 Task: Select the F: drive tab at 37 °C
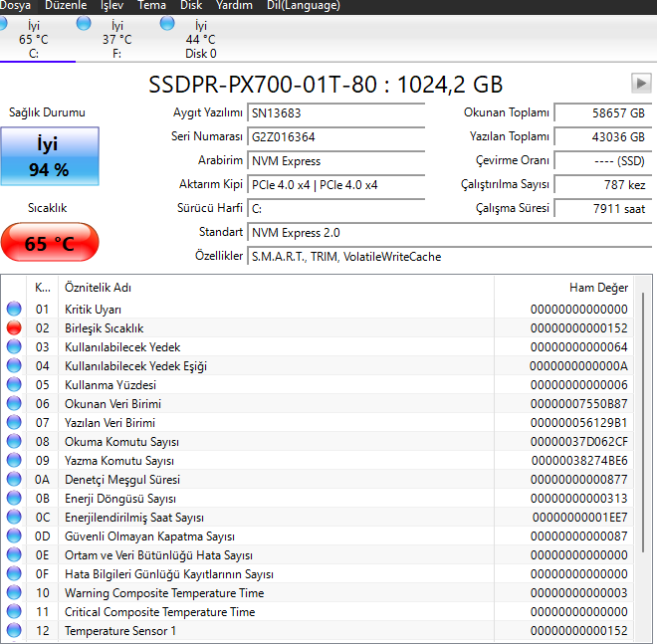click(x=116, y=40)
